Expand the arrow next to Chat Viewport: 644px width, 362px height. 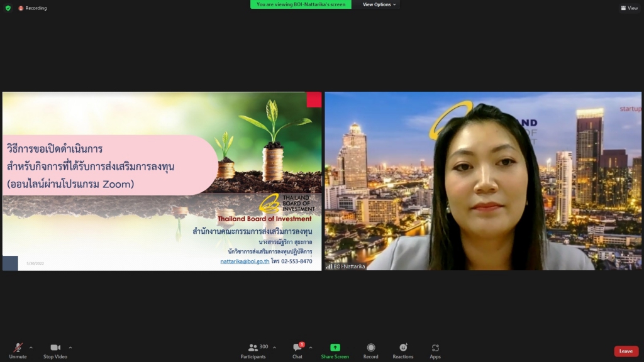(311, 348)
